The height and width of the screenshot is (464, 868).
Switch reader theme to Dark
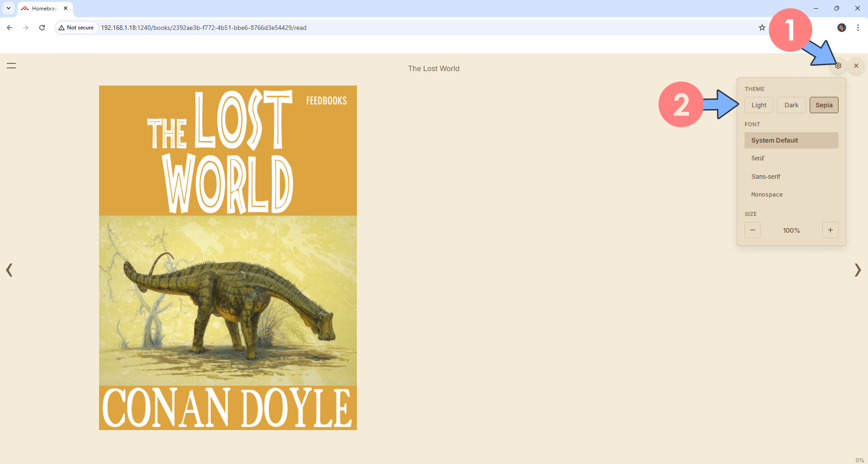(791, 105)
